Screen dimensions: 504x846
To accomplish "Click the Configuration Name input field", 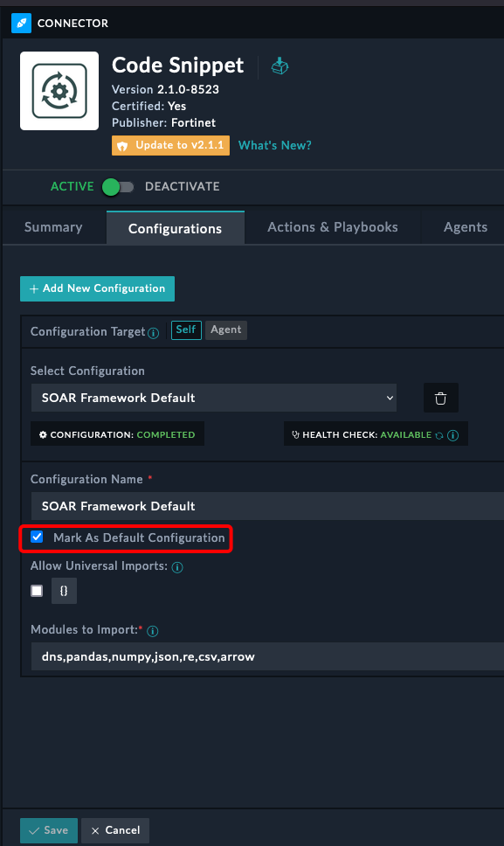I will pos(267,506).
